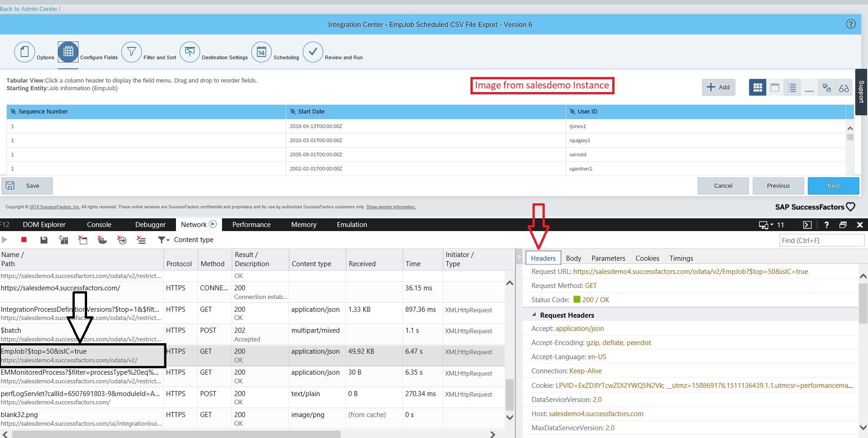Click the clear cookies icon
868x438 pixels.
click(x=102, y=240)
